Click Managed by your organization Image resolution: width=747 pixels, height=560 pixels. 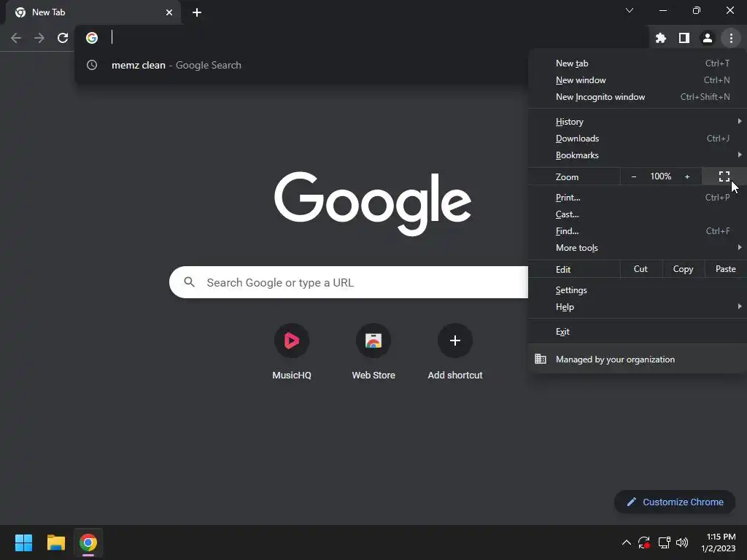coord(638,359)
